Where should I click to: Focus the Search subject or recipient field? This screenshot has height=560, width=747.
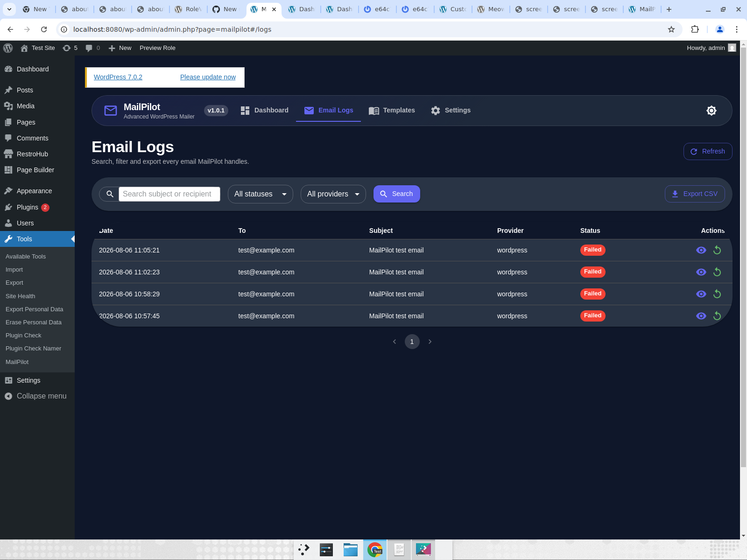coord(169,194)
